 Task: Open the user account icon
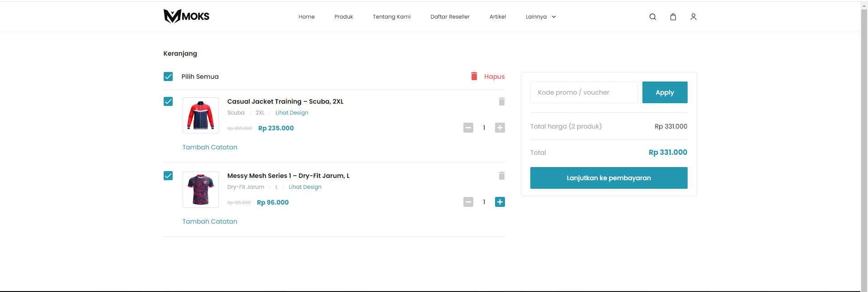point(693,17)
